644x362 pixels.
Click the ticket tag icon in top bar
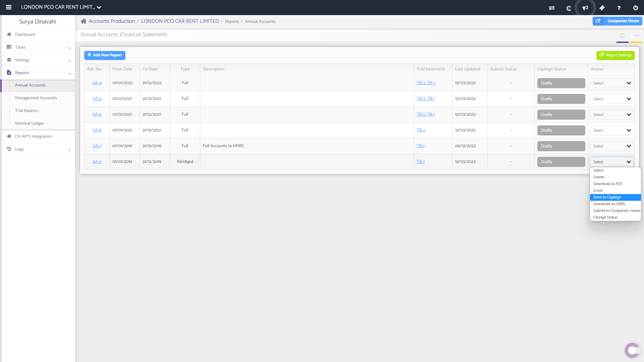click(x=602, y=8)
